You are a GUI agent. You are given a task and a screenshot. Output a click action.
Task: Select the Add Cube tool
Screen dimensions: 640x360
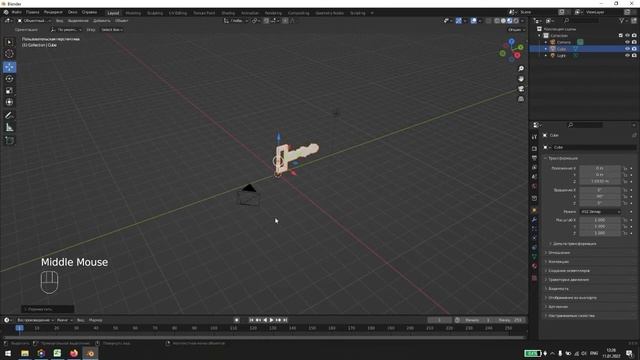click(9, 141)
